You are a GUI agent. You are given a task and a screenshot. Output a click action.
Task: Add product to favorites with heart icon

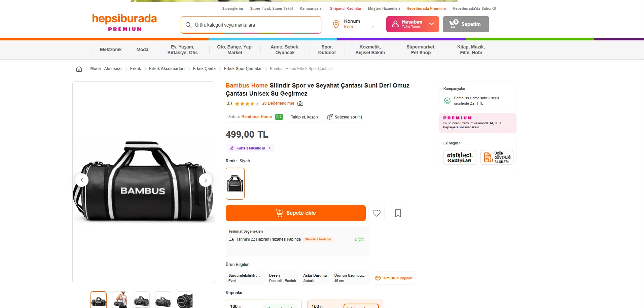coord(377,213)
